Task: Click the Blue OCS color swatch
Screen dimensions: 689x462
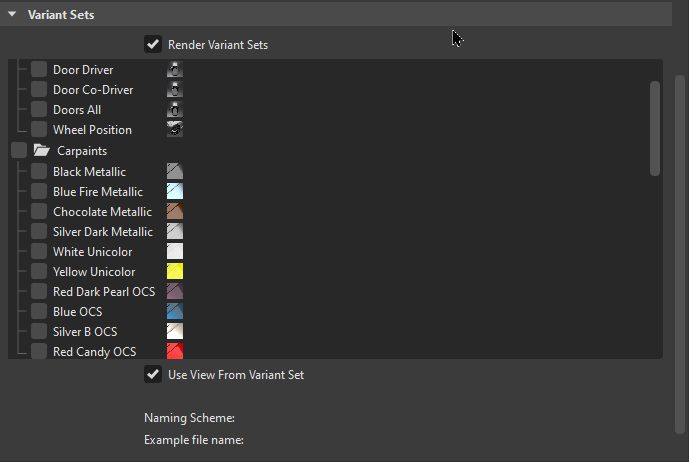Action: point(175,312)
